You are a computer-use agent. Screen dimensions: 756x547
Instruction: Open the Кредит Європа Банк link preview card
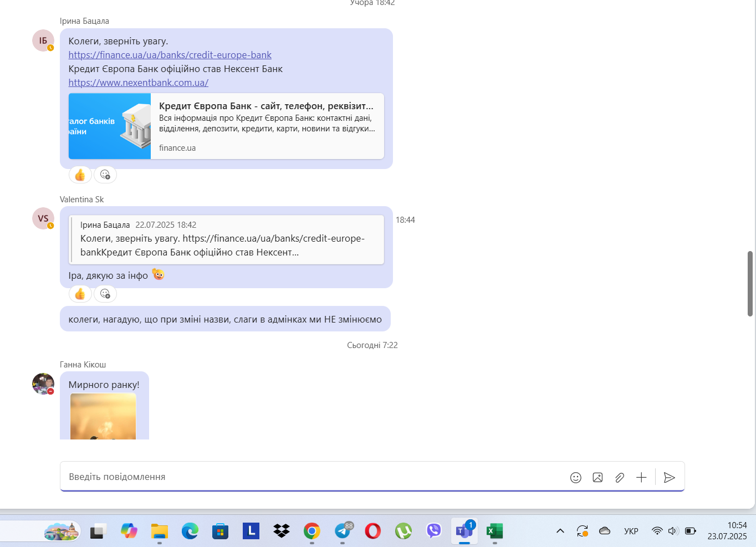[226, 126]
